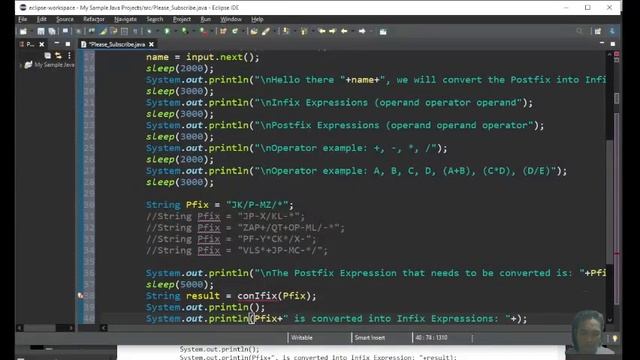Toggle Word Wrap in the toolbar
Screen dimensions: 640x360
click(x=113, y=31)
